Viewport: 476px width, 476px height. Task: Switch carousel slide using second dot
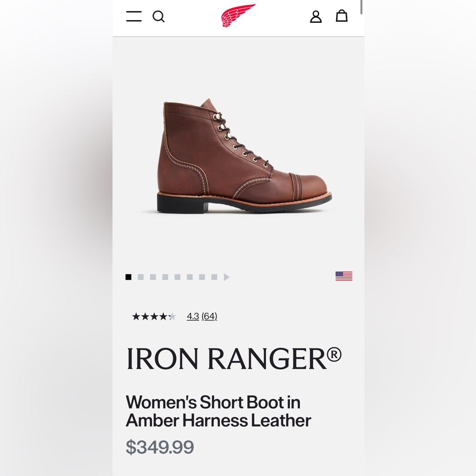coord(140,277)
